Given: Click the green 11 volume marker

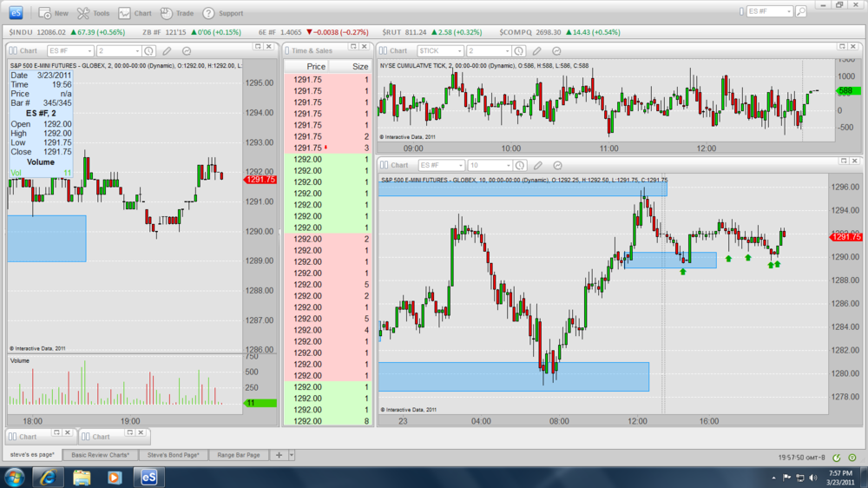Looking at the screenshot, I should (260, 403).
